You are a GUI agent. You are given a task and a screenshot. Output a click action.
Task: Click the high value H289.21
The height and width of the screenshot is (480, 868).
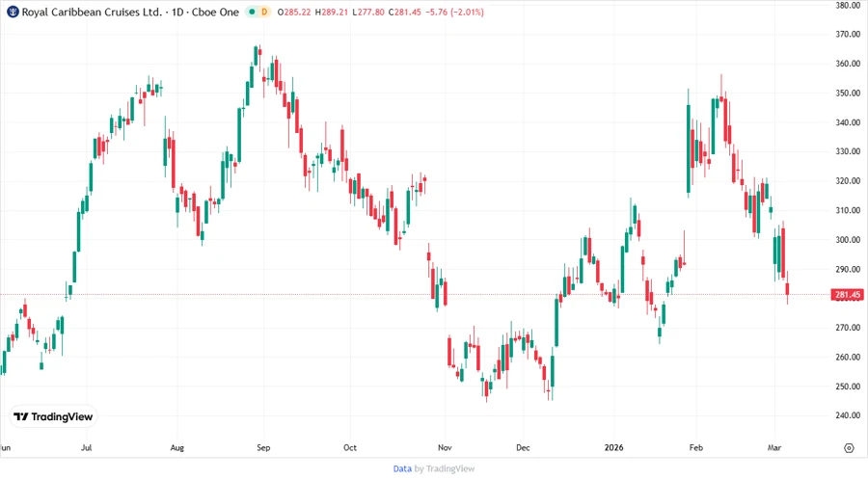point(332,12)
